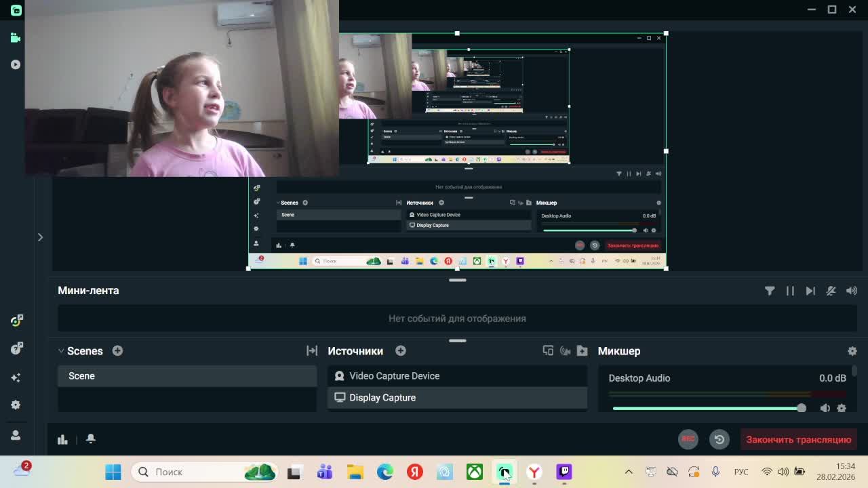Open the weather widget on taskbar
This screenshot has width=868, height=488.
[x=22, y=470]
